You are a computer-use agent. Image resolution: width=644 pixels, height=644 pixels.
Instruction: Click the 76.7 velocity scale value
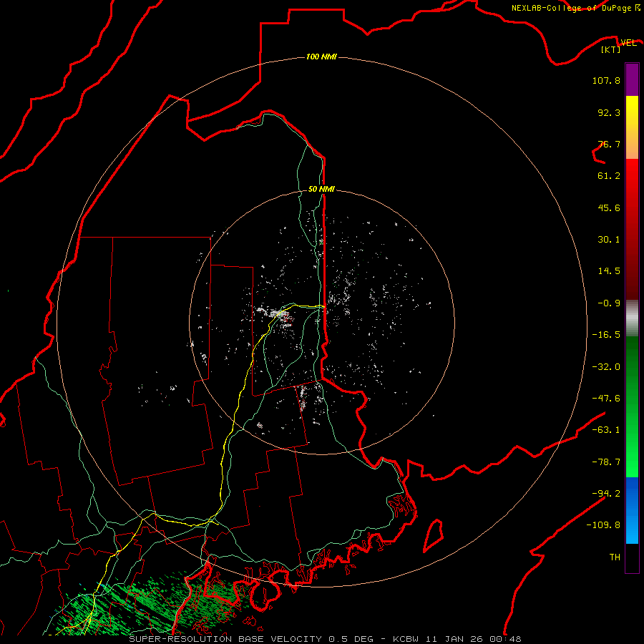pos(609,144)
